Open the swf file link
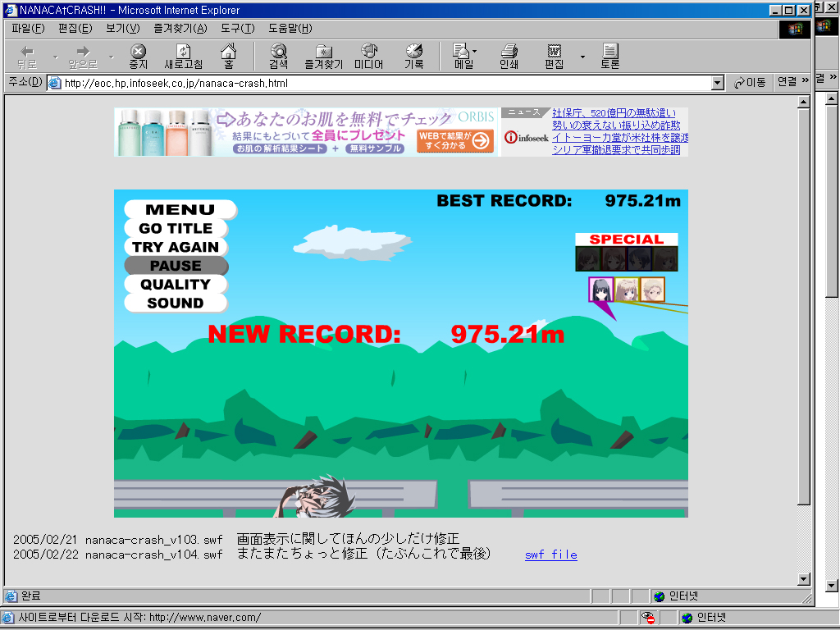The width and height of the screenshot is (840, 630). tap(550, 555)
